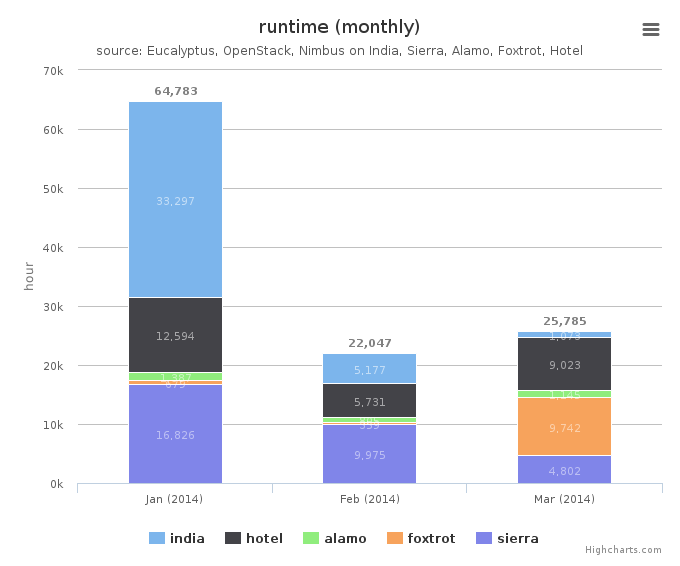This screenshot has height=566, width=680.
Task: Select the Jan india bar segment 33,297
Action: (x=176, y=200)
